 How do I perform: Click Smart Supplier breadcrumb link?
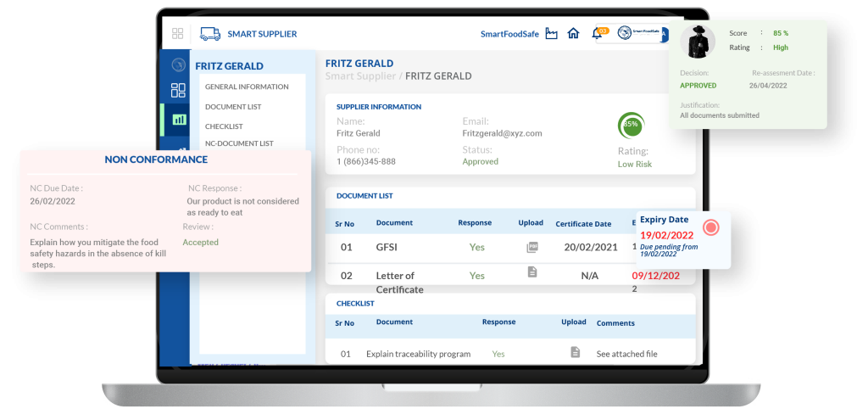[361, 76]
